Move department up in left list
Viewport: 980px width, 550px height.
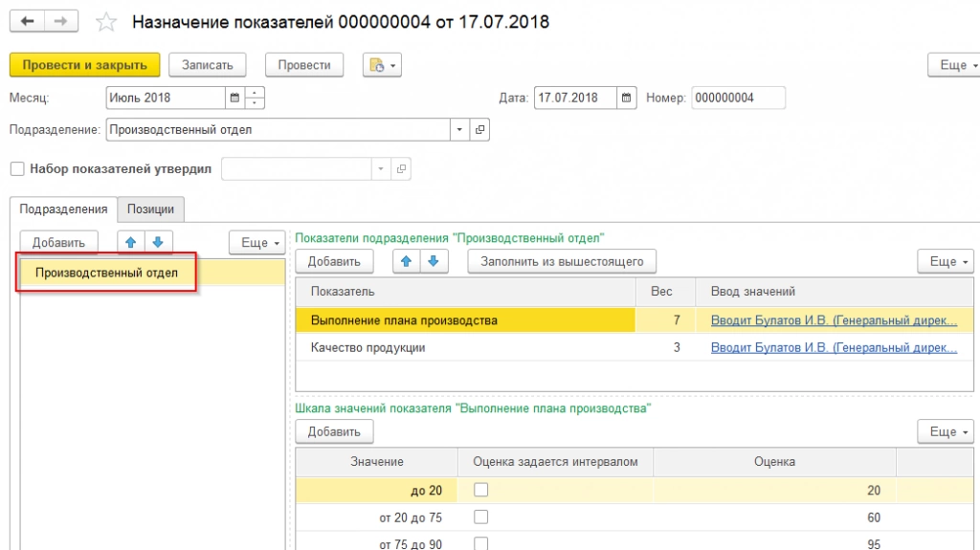pyautogui.click(x=130, y=243)
